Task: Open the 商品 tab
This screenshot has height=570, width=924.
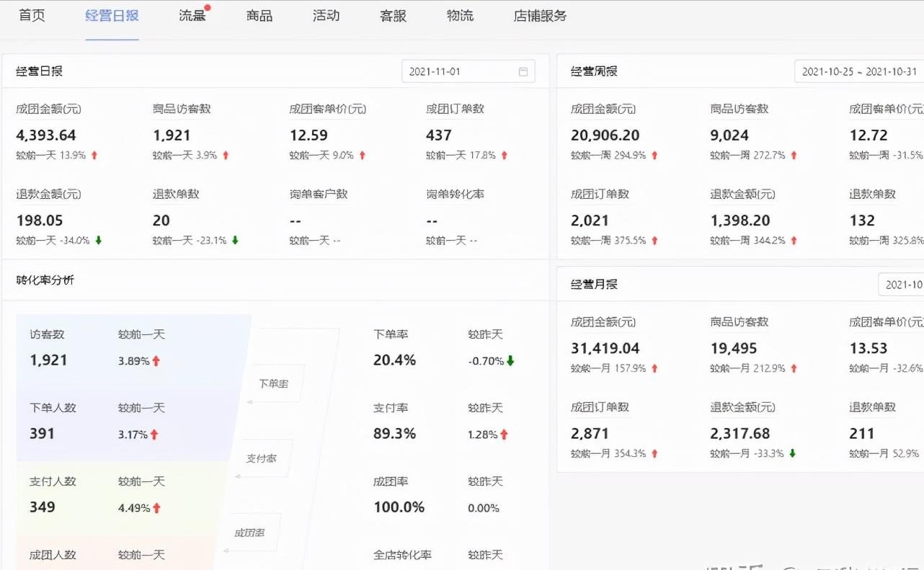Action: tap(259, 15)
